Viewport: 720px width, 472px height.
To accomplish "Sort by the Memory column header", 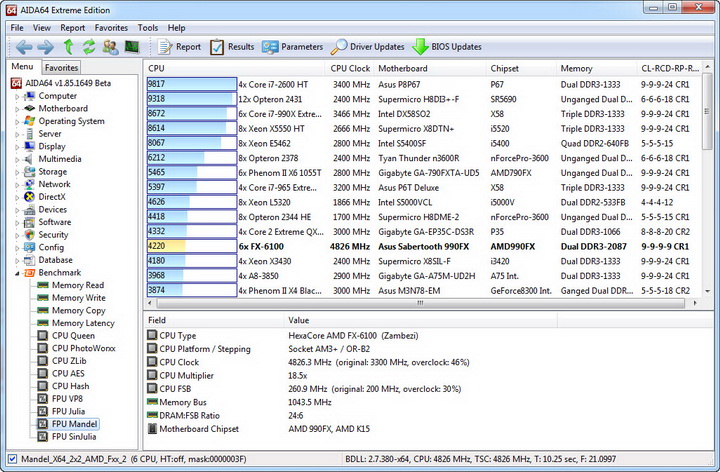I will [596, 68].
